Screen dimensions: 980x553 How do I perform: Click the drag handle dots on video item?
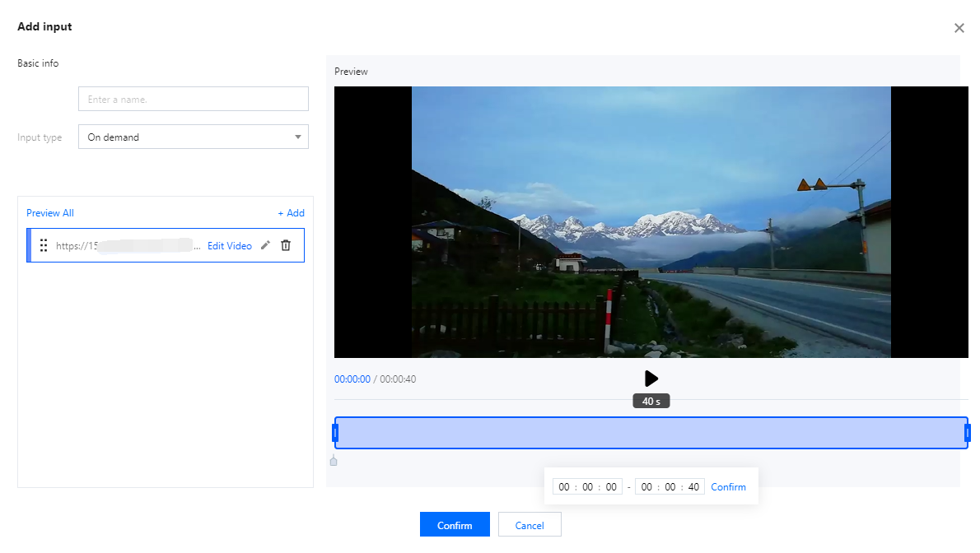tap(44, 245)
